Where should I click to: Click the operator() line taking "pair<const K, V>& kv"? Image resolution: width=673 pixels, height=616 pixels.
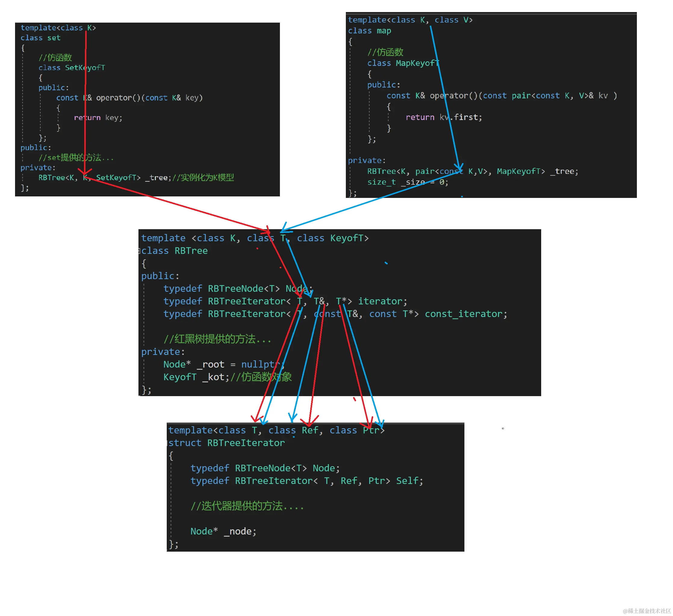click(502, 96)
